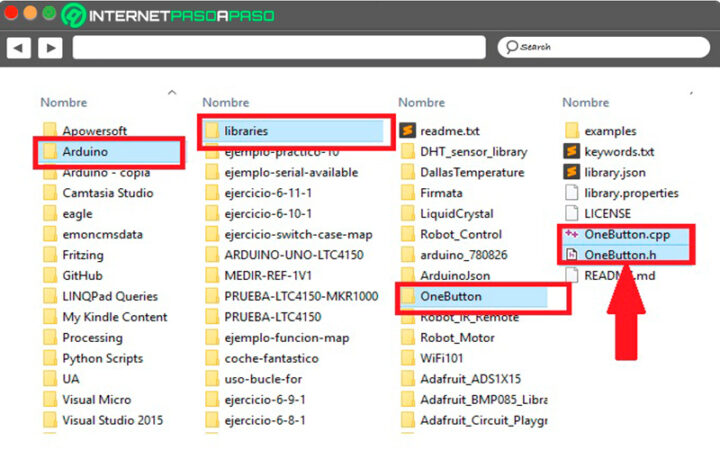Viewport: 720px width, 450px height.
Task: Select the library.json file icon
Action: click(571, 172)
